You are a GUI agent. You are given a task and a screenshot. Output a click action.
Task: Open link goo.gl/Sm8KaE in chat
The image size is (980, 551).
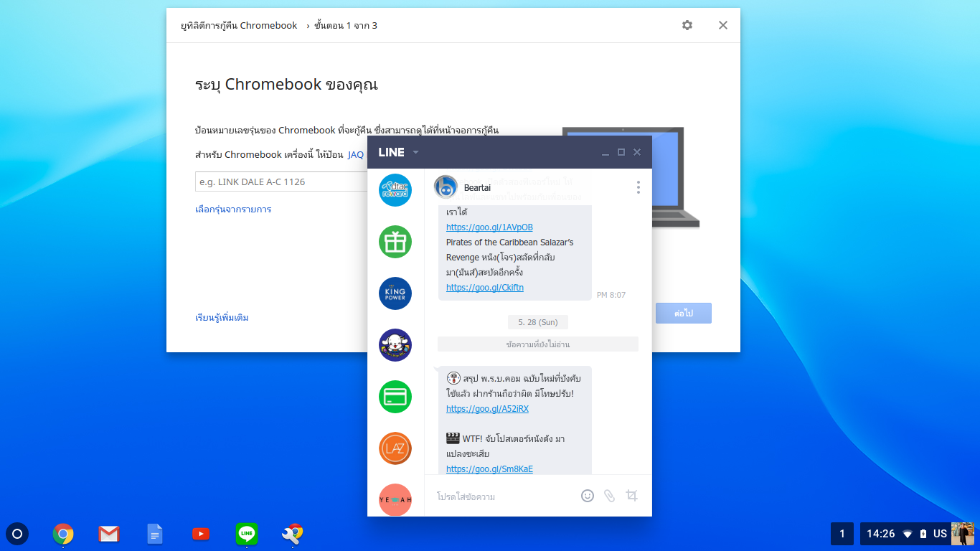489,469
